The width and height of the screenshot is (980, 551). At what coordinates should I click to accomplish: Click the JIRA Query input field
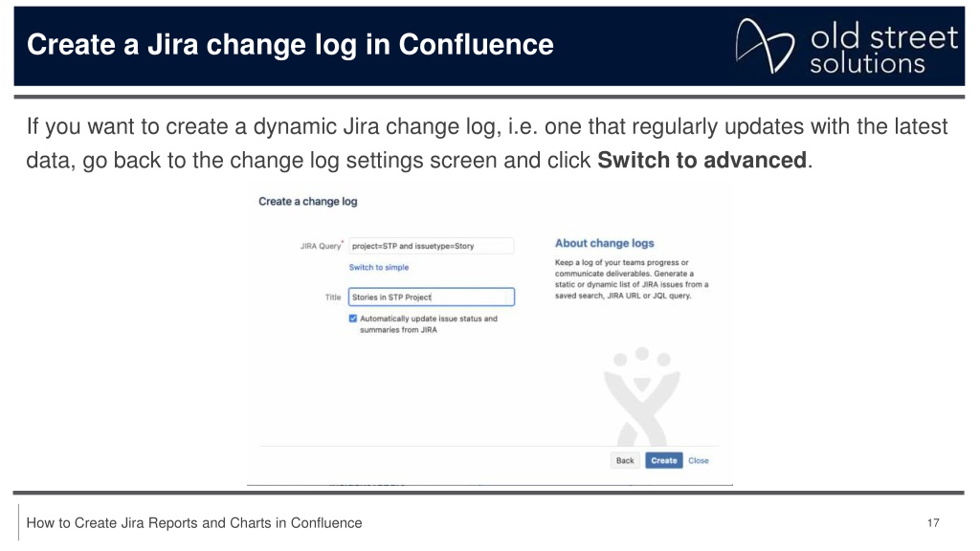(x=432, y=246)
